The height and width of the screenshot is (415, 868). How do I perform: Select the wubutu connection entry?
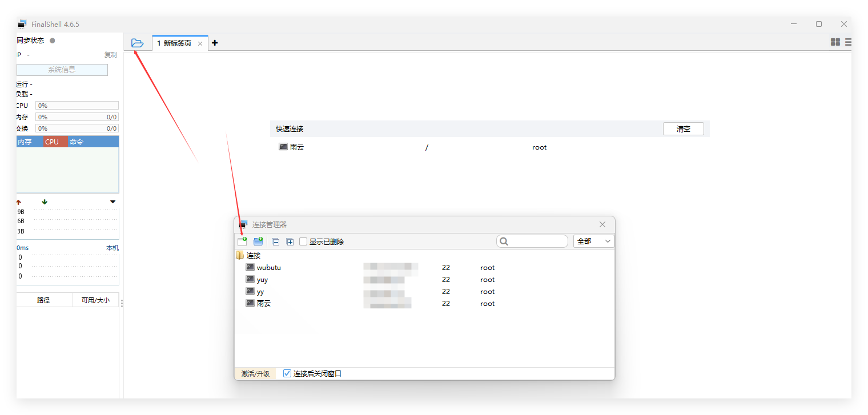click(268, 267)
